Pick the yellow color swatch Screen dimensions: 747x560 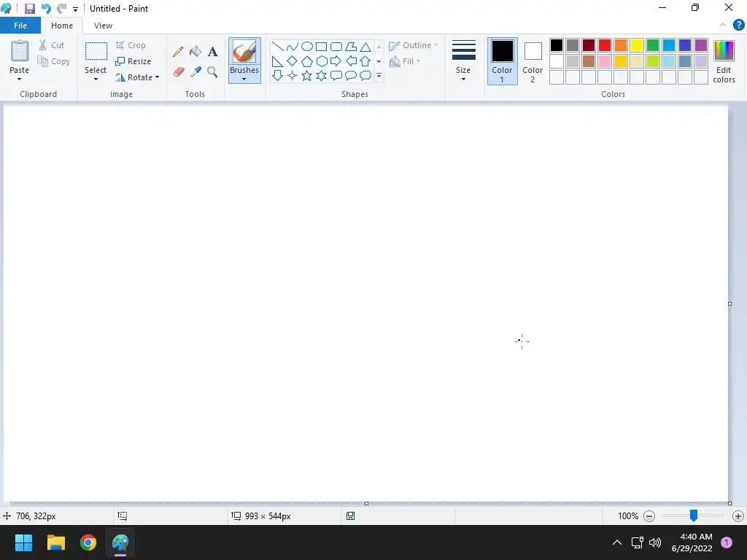pos(636,45)
